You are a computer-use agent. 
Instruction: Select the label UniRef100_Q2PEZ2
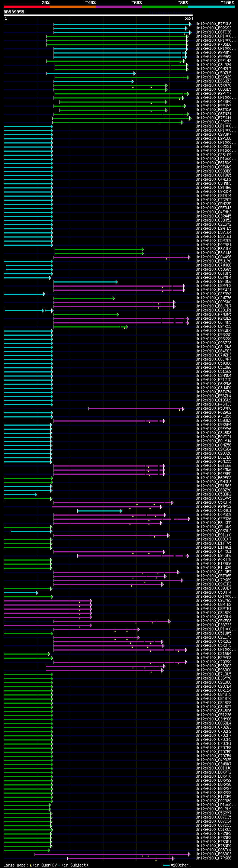point(213,122)
